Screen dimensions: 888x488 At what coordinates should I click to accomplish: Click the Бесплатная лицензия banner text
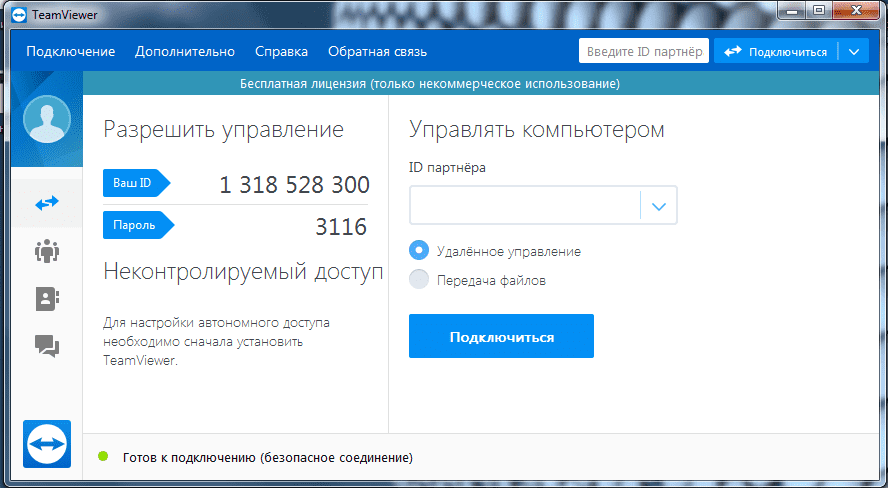430,84
